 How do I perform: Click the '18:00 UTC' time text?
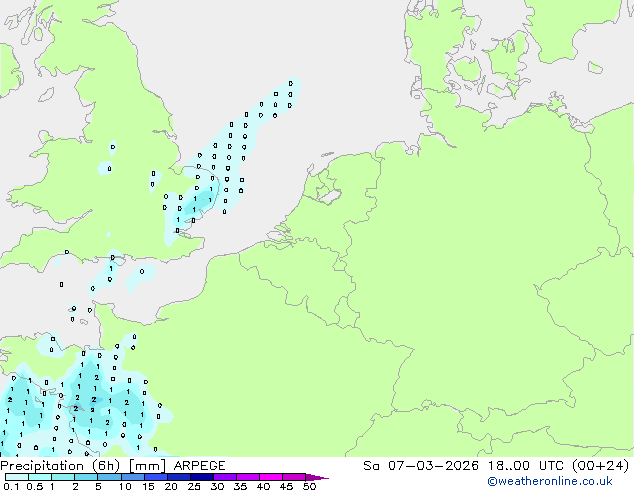[x=525, y=466]
